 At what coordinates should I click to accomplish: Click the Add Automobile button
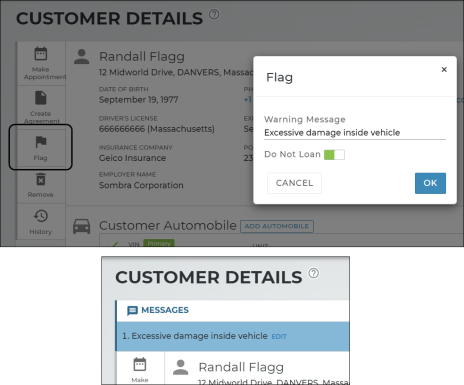pyautogui.click(x=277, y=226)
